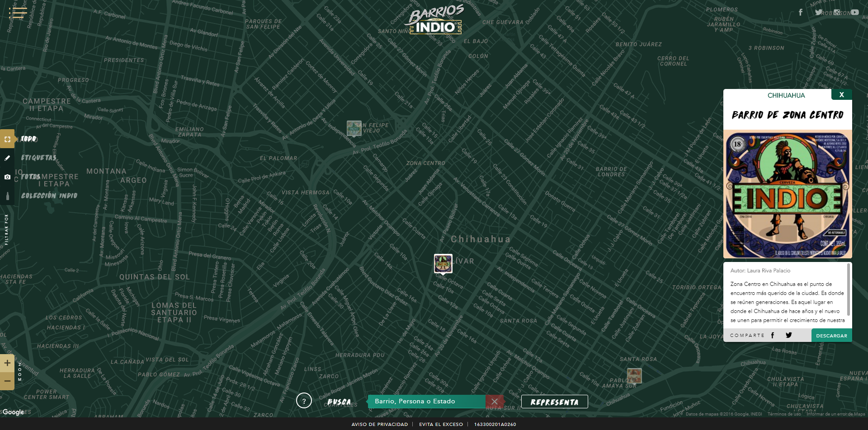
Task: Click El Palomar map label
Action: pyautogui.click(x=278, y=158)
